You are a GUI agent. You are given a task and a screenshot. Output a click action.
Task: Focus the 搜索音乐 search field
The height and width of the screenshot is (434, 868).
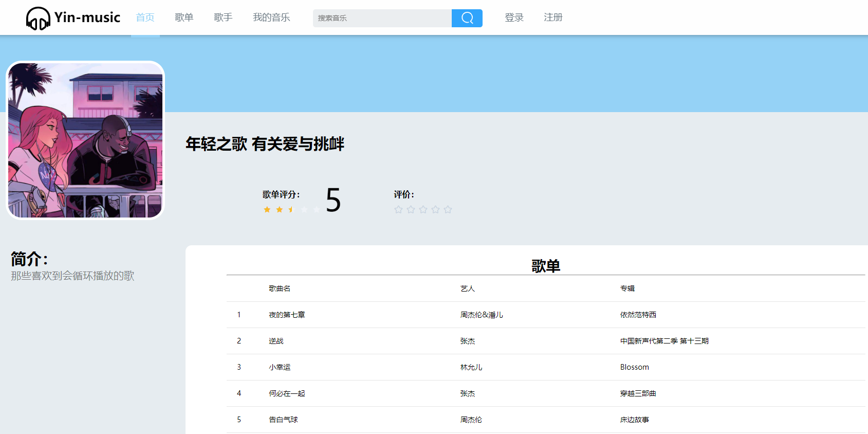tap(382, 18)
